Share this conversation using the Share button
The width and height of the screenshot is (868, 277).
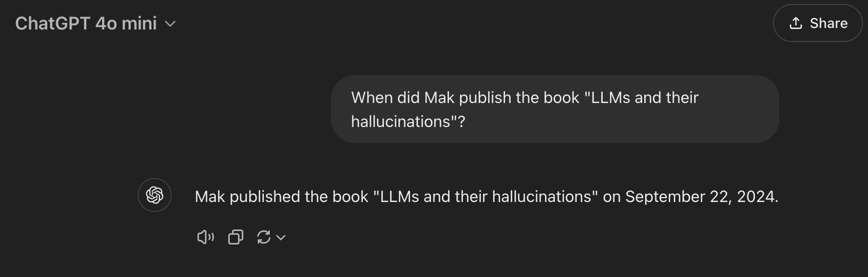pos(818,23)
